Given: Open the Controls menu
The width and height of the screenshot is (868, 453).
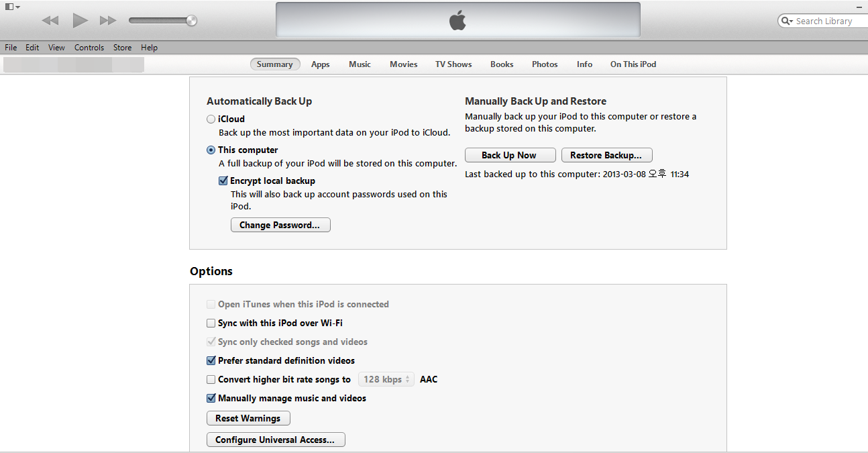Looking at the screenshot, I should tap(89, 48).
